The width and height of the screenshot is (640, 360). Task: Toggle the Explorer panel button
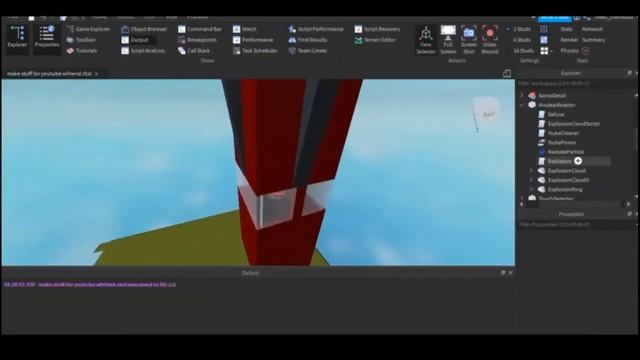[x=18, y=38]
